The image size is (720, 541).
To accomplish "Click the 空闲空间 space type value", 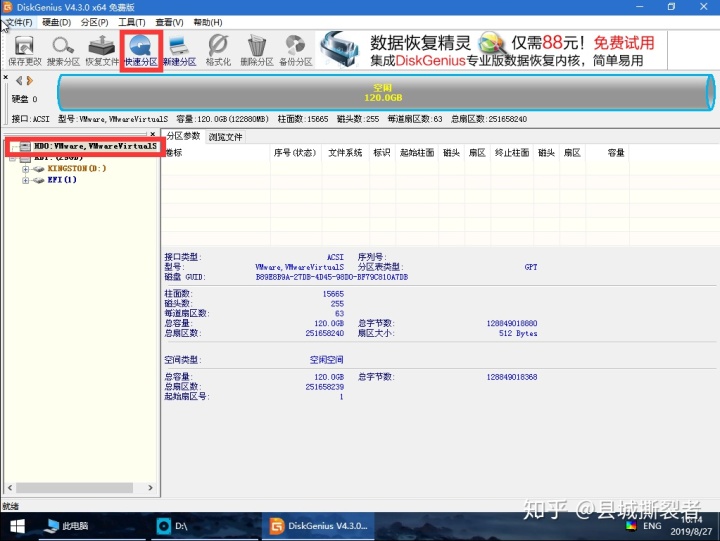I will [326, 360].
